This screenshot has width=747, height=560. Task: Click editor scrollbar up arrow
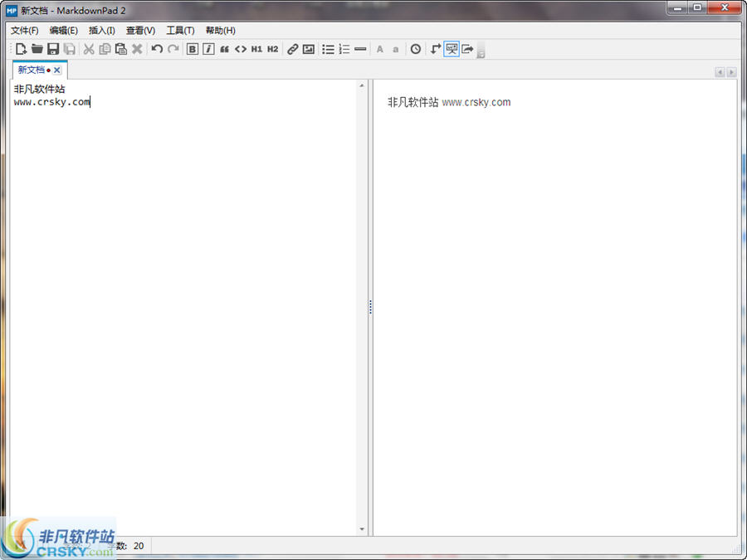click(x=362, y=85)
